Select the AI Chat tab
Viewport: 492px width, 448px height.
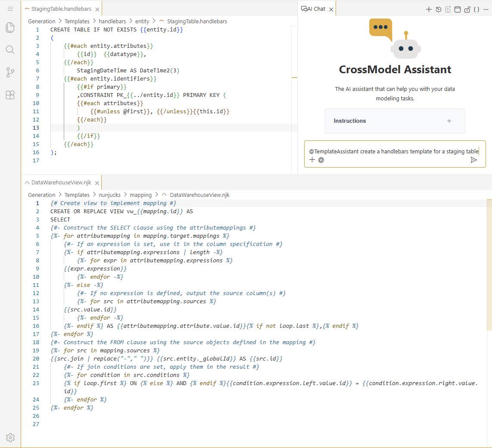pos(317,9)
